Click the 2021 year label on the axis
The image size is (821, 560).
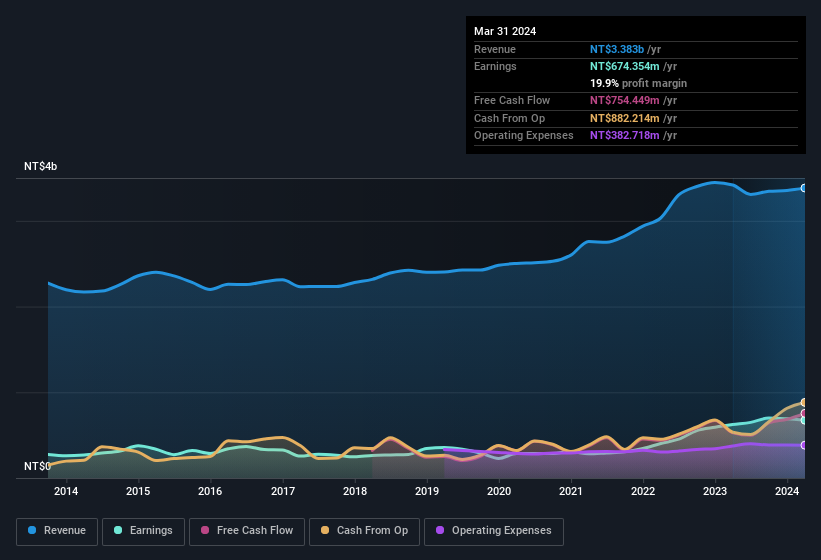(571, 491)
